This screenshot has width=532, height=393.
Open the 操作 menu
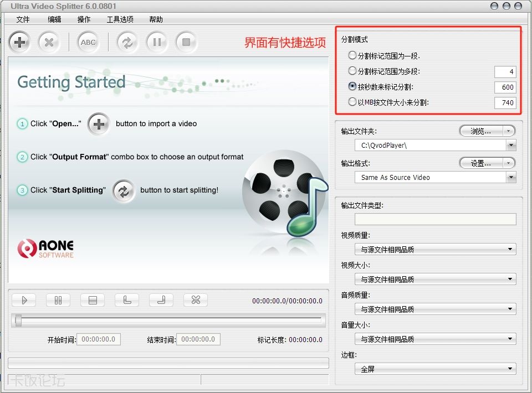click(84, 19)
